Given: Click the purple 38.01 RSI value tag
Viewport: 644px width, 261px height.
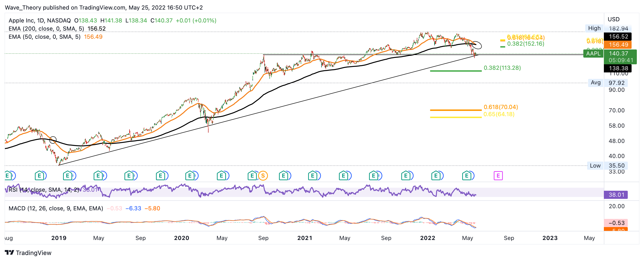Looking at the screenshot, I should click(616, 195).
